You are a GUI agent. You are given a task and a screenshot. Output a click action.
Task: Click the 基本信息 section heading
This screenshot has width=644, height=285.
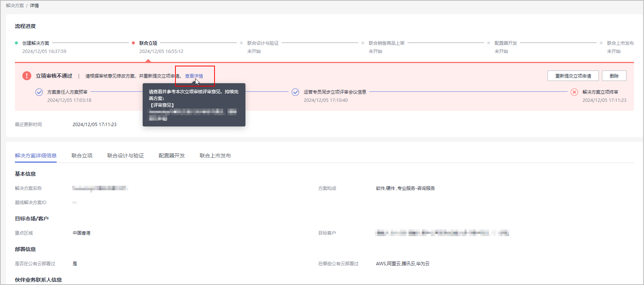[x=25, y=174]
